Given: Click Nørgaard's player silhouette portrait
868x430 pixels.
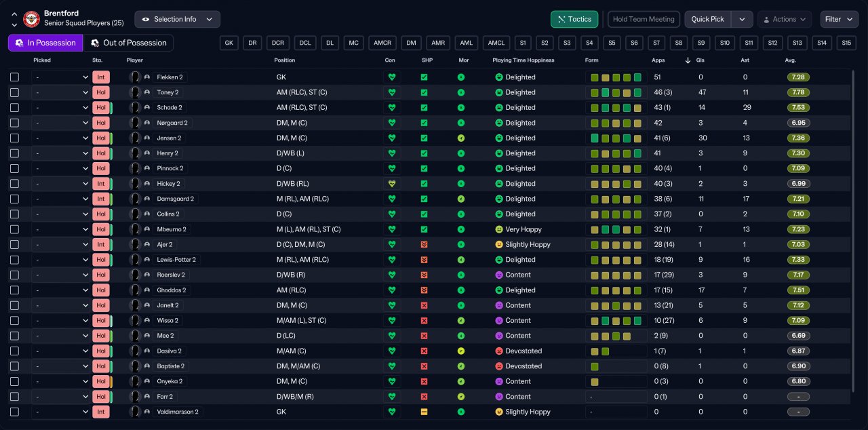Looking at the screenshot, I should click(135, 123).
